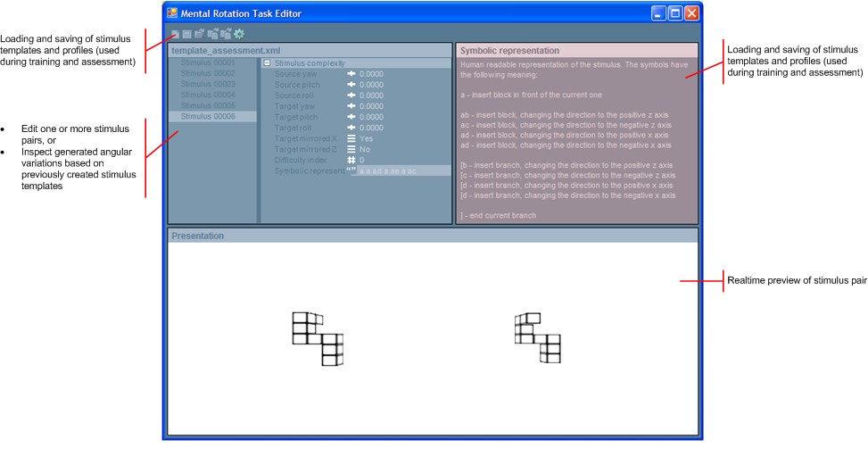This screenshot has height=464, width=868.
Task: Click the Source roll property label
Action: pyautogui.click(x=294, y=95)
